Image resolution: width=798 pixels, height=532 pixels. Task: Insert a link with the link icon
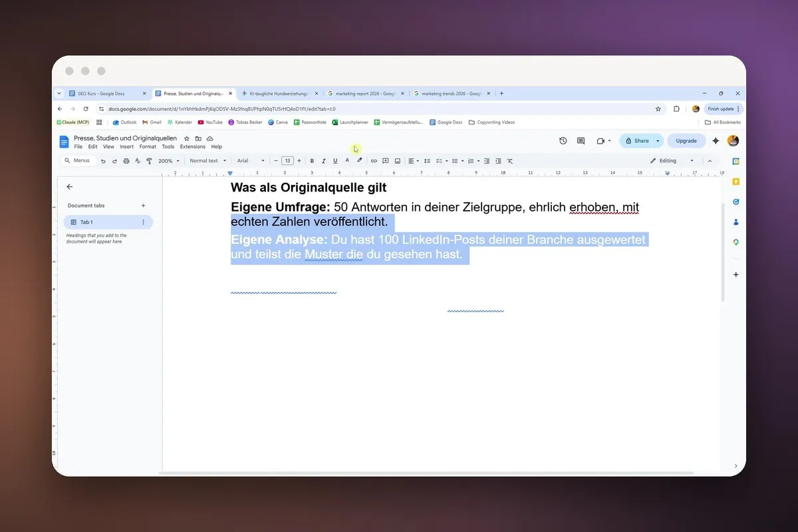(x=374, y=161)
